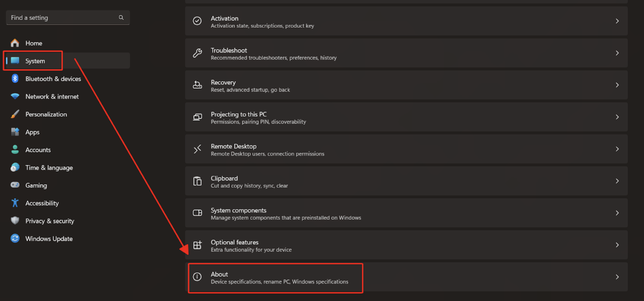
Task: Click the Windows Update sync icon
Action: (15, 238)
